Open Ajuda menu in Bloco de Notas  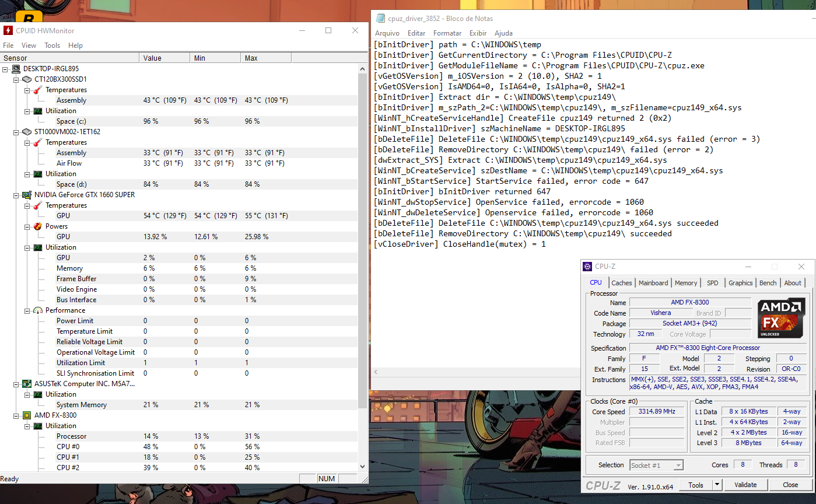pyautogui.click(x=503, y=33)
